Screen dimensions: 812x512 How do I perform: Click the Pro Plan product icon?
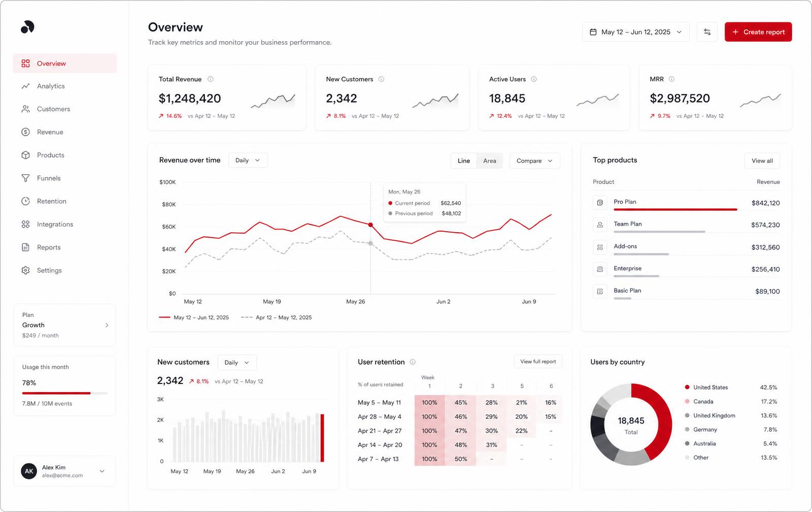600,203
